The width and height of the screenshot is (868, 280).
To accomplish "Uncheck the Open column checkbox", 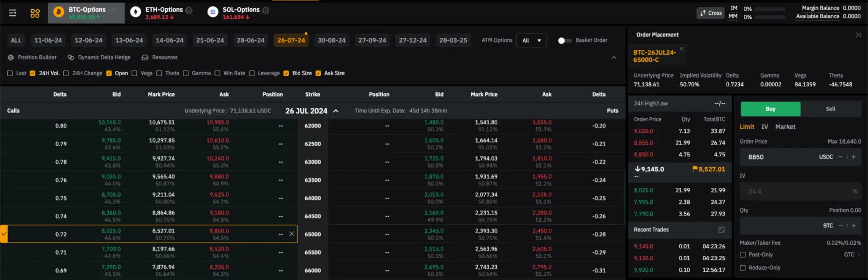I will coord(109,73).
